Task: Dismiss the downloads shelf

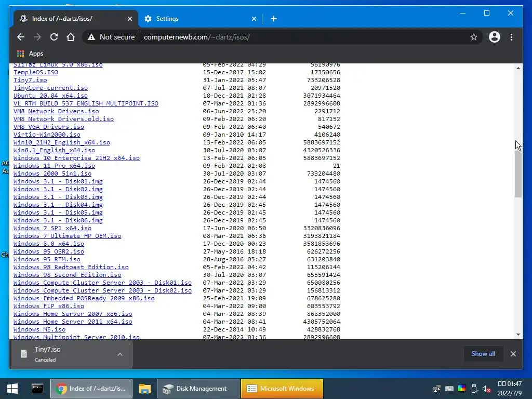Action: pyautogui.click(x=513, y=354)
